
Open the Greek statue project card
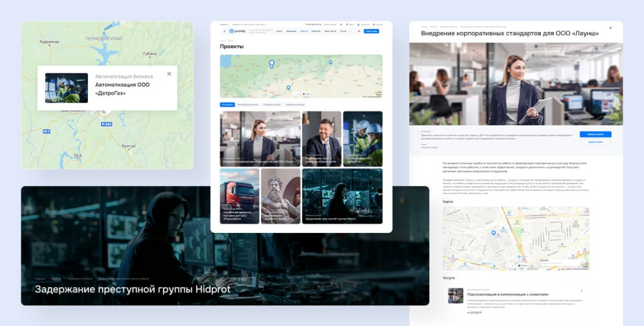(x=280, y=196)
